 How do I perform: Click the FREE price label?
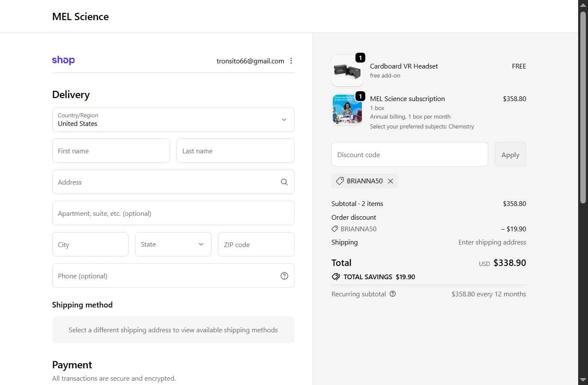[x=519, y=66]
